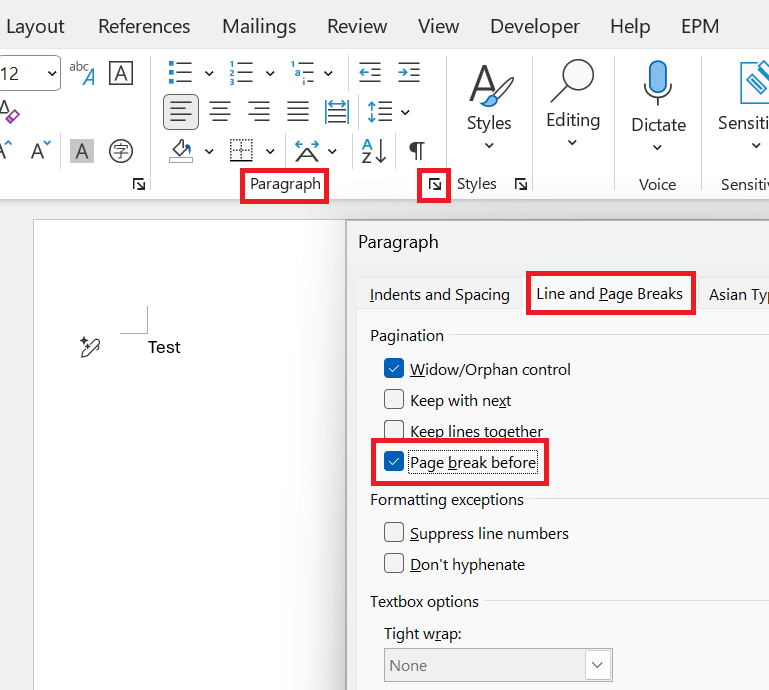Shrink the font size
The height and width of the screenshot is (690, 769).
41,151
